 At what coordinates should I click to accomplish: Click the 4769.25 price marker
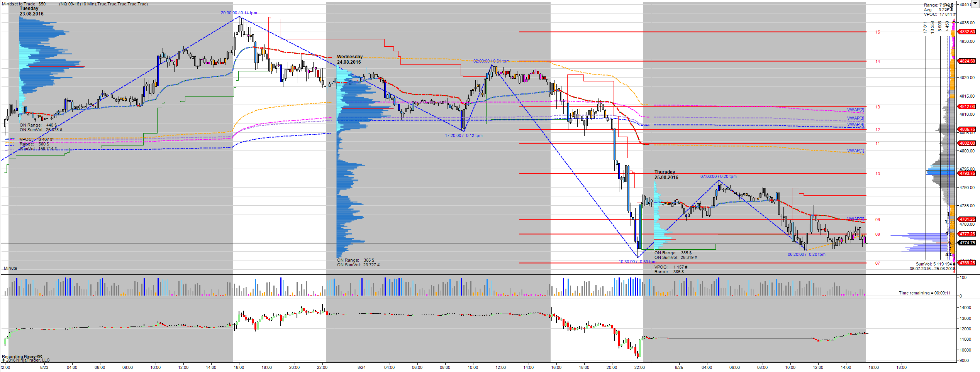(x=967, y=263)
